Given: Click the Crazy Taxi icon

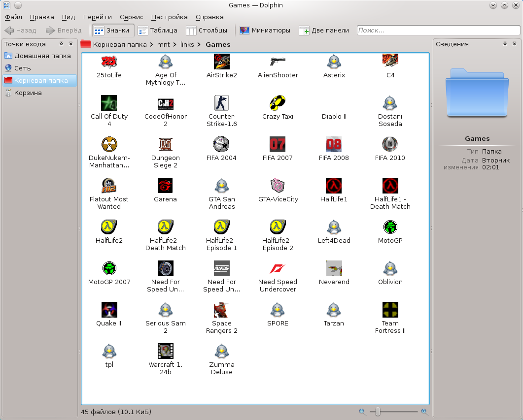Looking at the screenshot, I should click(x=278, y=103).
